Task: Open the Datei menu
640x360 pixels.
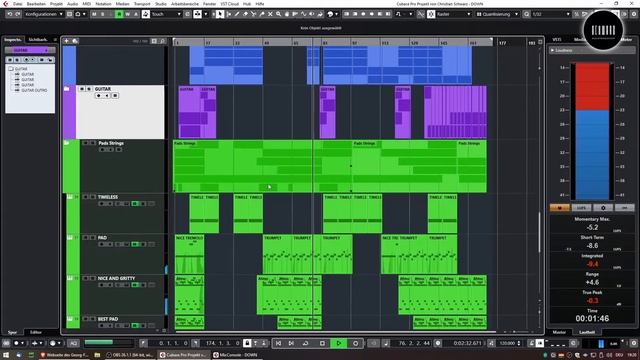Action: (18, 4)
